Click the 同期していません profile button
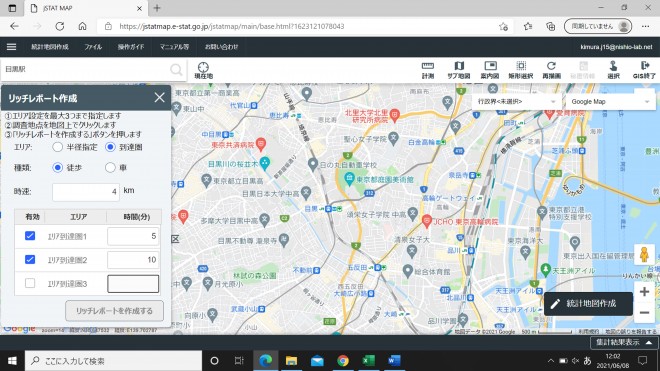Image resolution: width=660 pixels, height=371 pixels. [598, 26]
